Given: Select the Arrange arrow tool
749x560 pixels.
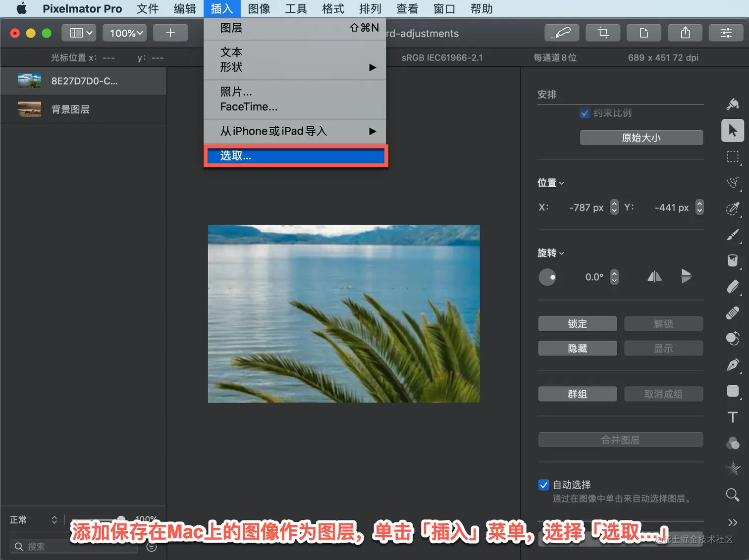Looking at the screenshot, I should tap(733, 131).
